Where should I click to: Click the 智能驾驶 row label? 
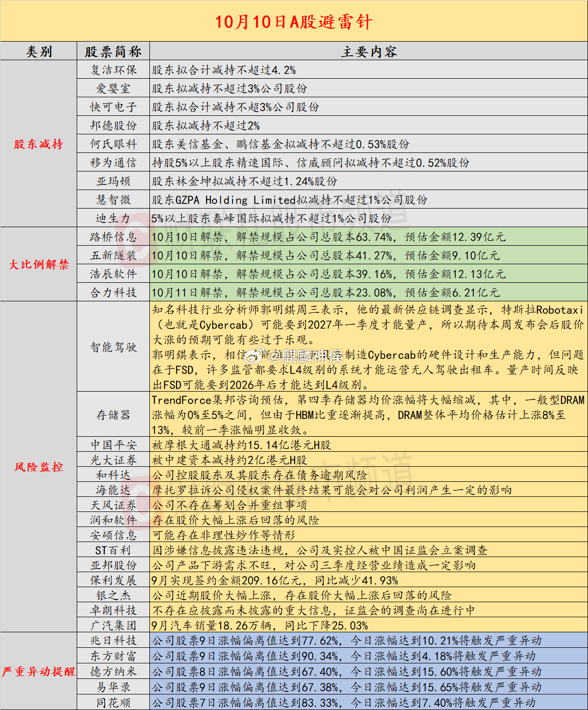click(113, 346)
